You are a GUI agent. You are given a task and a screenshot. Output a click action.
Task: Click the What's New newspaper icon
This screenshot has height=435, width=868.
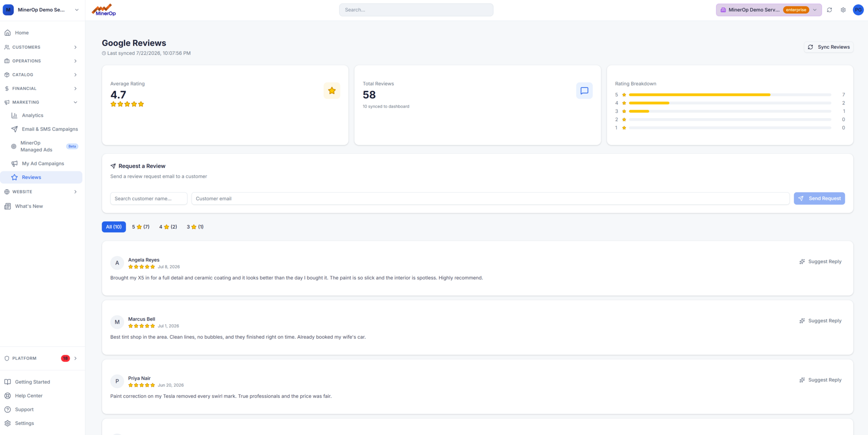(7, 206)
